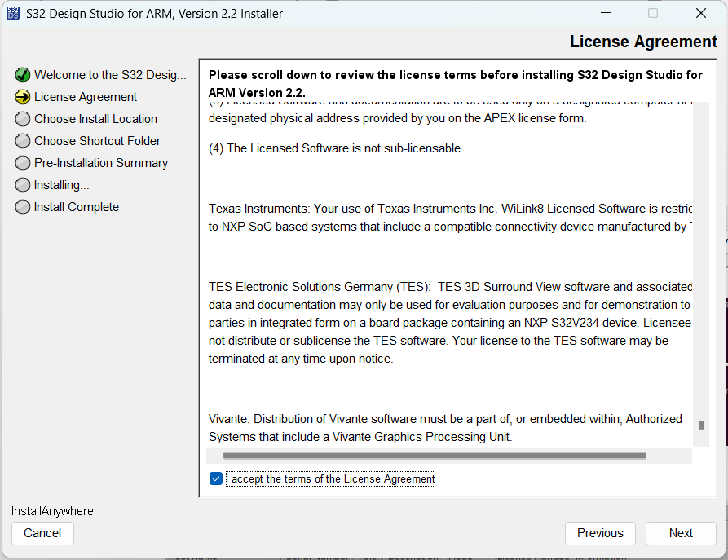Click the circle icon beside Choose Install Location
728x560 pixels.
pyautogui.click(x=23, y=119)
